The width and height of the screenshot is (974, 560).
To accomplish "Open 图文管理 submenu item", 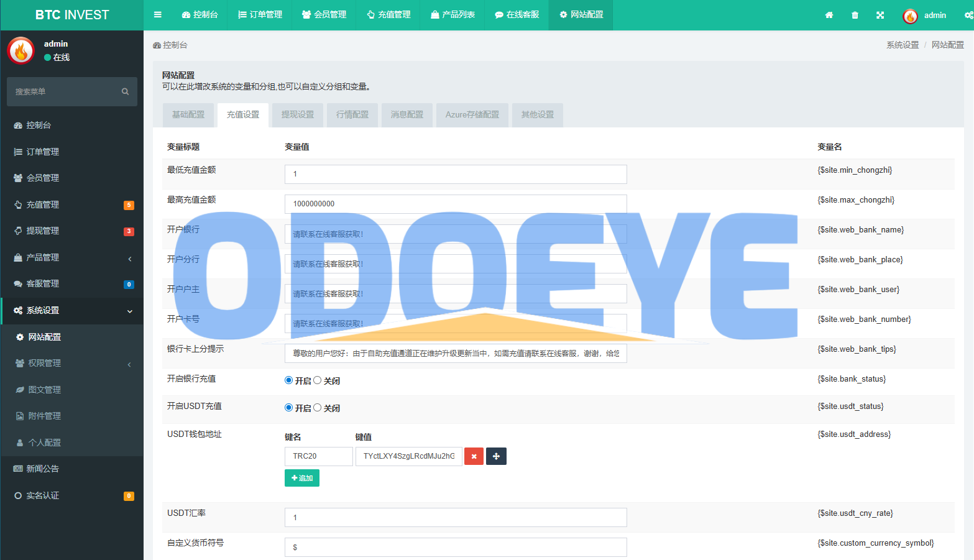I will pyautogui.click(x=72, y=390).
